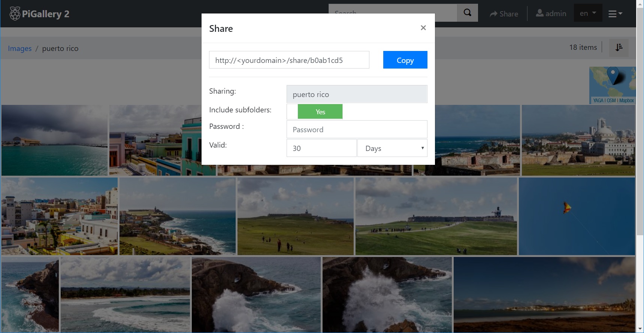Select the share URL text field
The width and height of the screenshot is (644, 333).
[x=289, y=60]
